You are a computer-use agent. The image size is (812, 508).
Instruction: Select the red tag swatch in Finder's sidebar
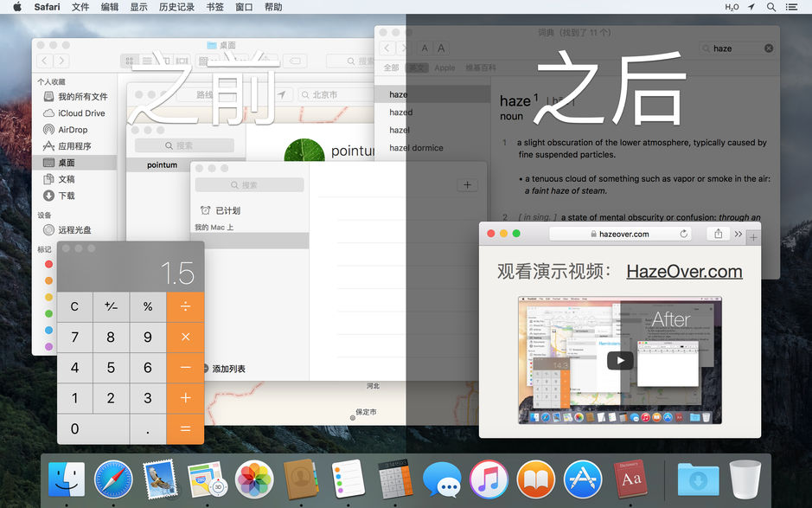pos(48,264)
